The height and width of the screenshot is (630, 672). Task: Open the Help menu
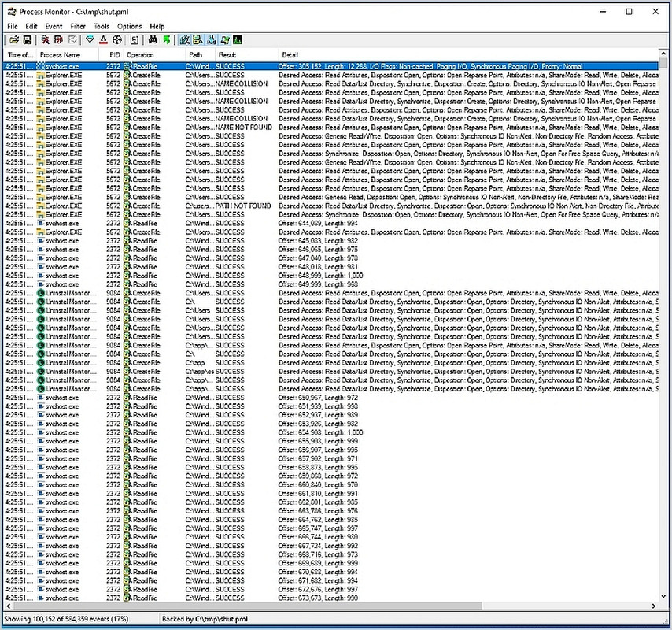157,26
